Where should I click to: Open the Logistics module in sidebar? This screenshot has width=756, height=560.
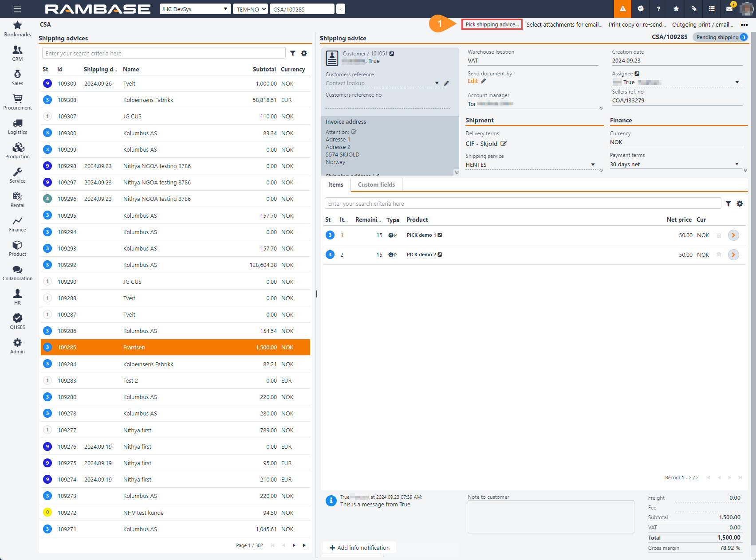[x=17, y=126]
